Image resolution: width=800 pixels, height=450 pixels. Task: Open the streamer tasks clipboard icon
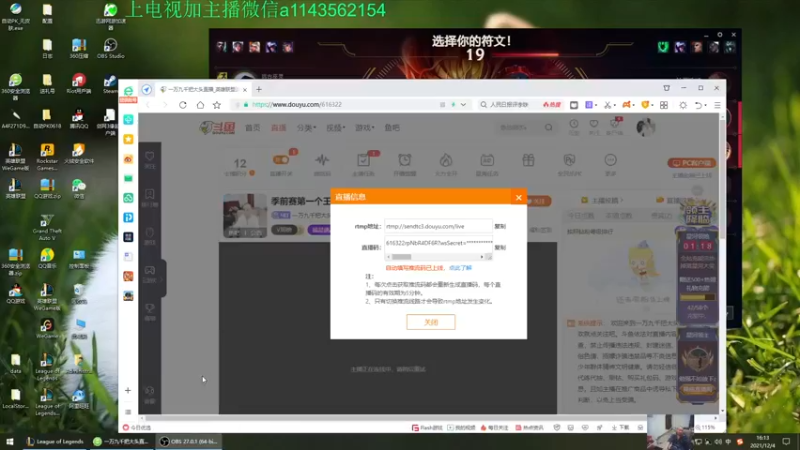tap(363, 160)
